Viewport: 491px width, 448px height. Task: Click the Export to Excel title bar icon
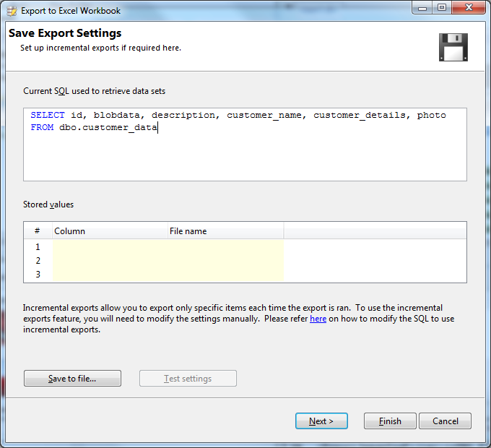pos(11,11)
